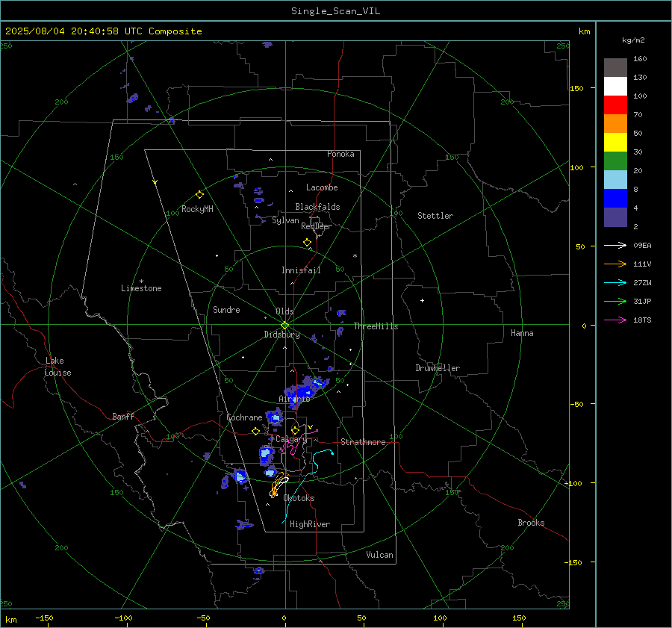Viewport: 672px width, 628px height.
Task: Click the magenta 18TS track arrow
Action: (x=615, y=320)
